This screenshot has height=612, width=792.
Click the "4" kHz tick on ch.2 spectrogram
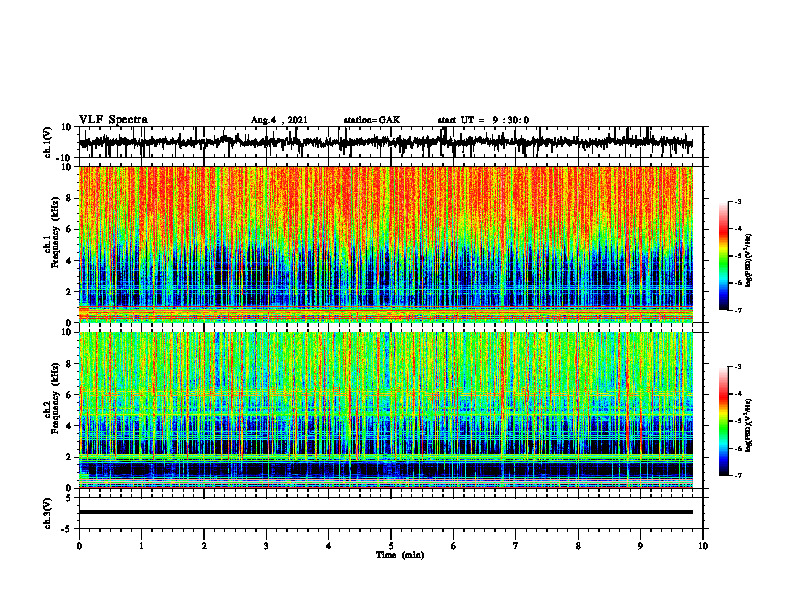(x=69, y=426)
